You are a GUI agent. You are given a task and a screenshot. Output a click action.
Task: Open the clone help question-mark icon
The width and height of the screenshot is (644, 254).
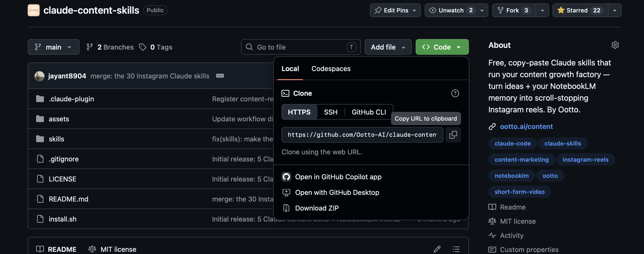pos(455,93)
